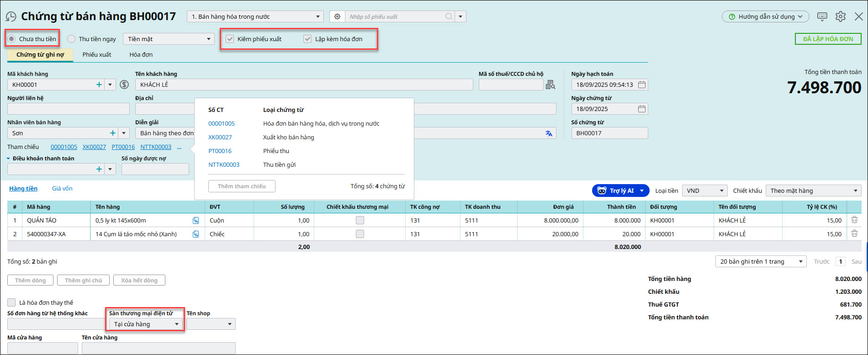The height and width of the screenshot is (355, 868).
Task: Click the customer debt dollar icon
Action: point(124,85)
